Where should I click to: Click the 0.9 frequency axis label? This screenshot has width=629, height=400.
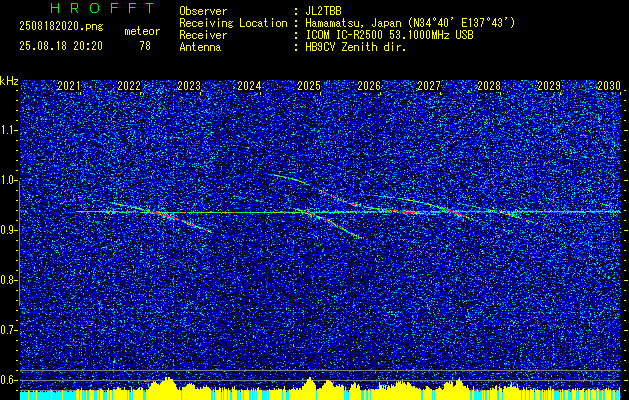[9, 230]
